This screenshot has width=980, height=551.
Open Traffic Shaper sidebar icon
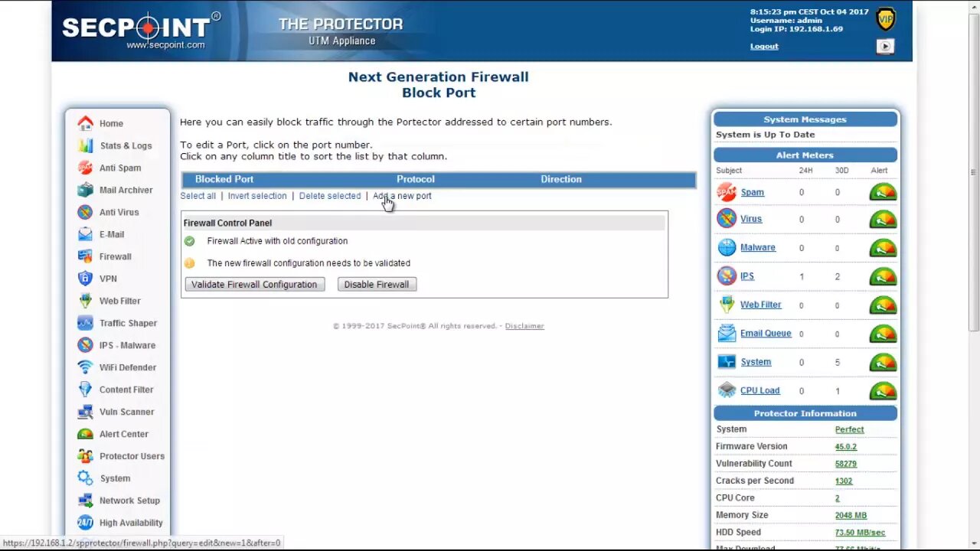(85, 323)
